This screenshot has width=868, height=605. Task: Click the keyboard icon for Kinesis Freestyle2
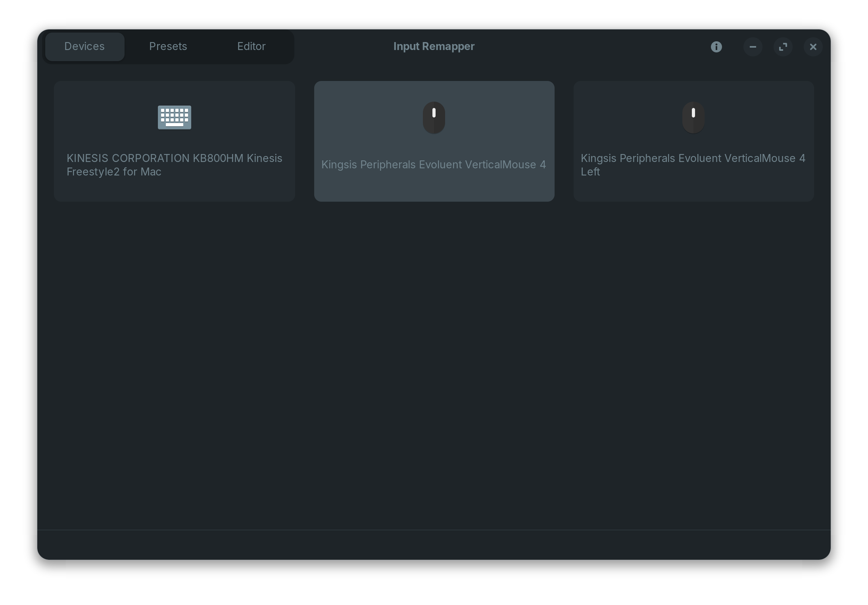[175, 118]
